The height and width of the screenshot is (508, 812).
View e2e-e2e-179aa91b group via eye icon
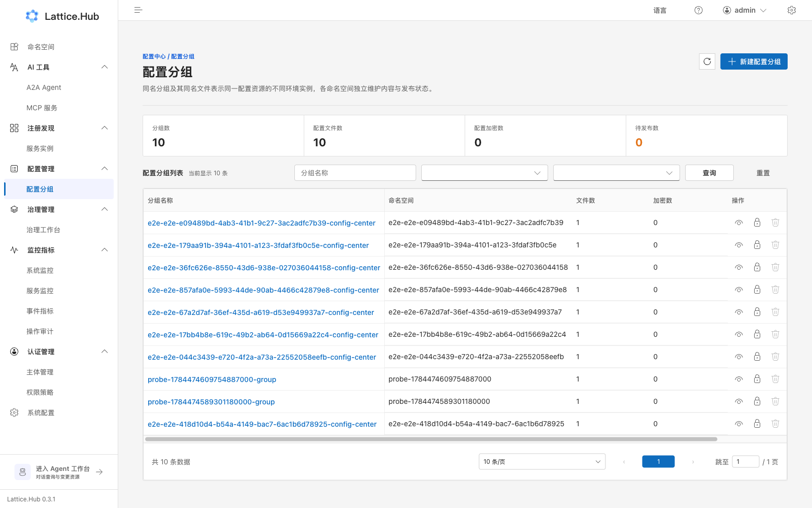coord(739,245)
